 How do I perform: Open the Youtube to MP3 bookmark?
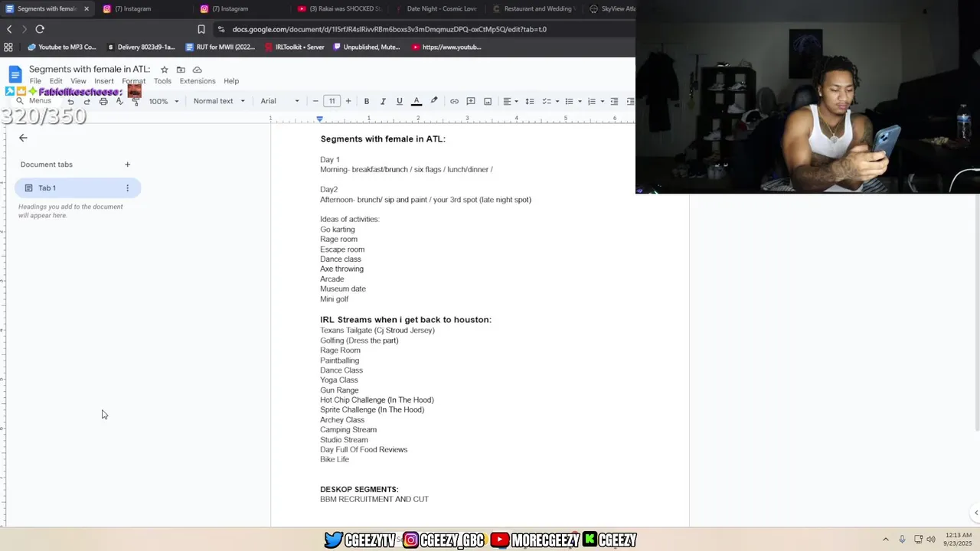[x=62, y=47]
